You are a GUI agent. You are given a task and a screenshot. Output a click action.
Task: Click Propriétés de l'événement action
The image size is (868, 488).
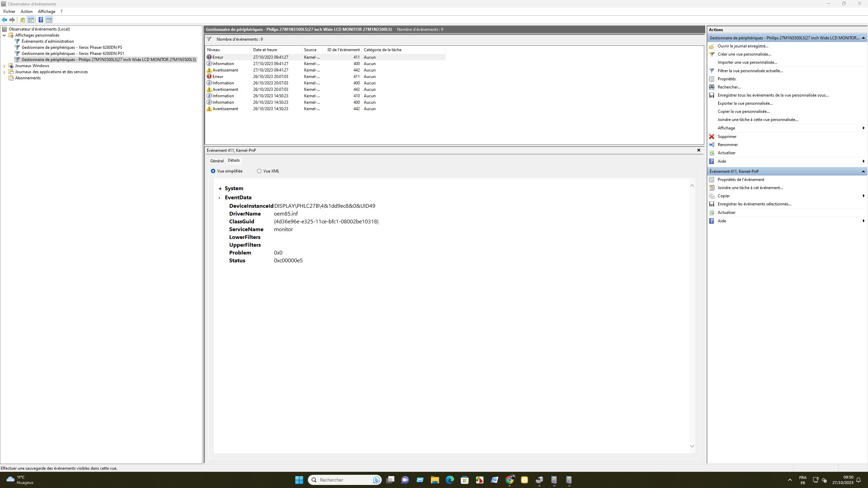coord(741,180)
